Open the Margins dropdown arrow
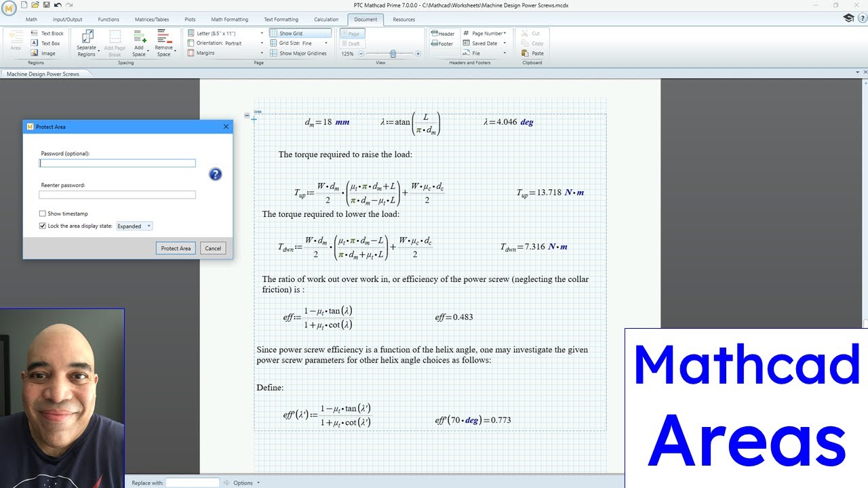The height and width of the screenshot is (488, 868). (262, 53)
